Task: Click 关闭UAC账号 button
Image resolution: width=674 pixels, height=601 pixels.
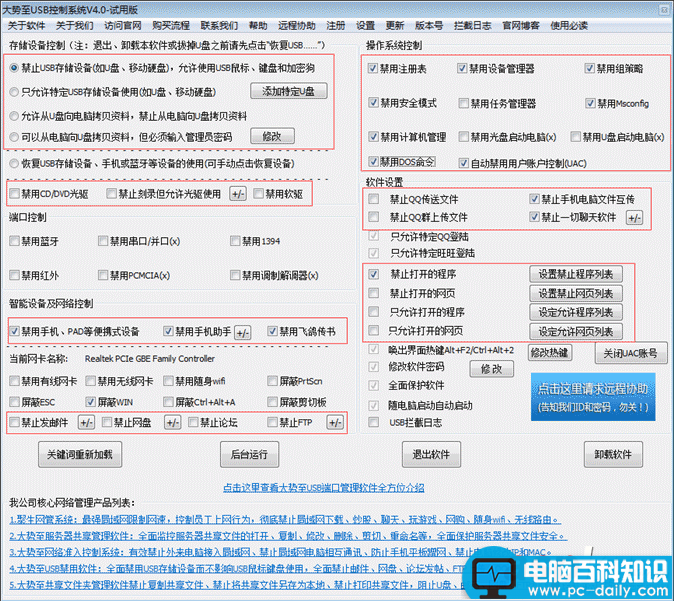Action: 630,353
